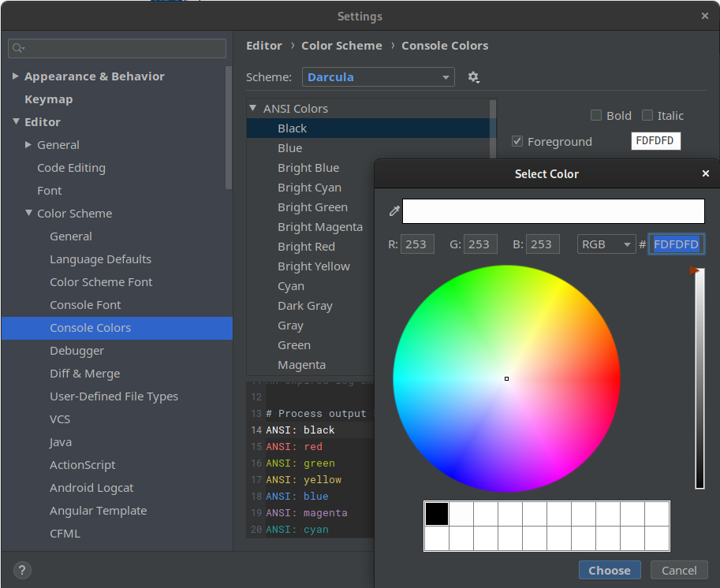
Task: Collapse the ANSI Colors group
Action: coord(252,108)
